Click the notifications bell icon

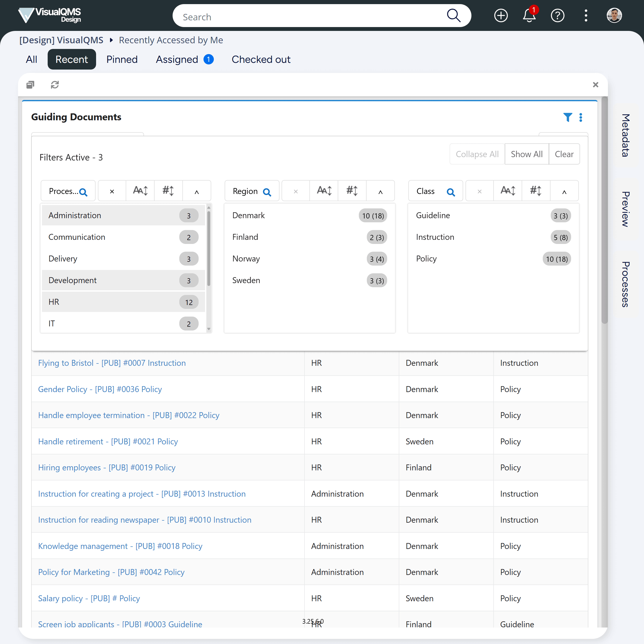[529, 16]
